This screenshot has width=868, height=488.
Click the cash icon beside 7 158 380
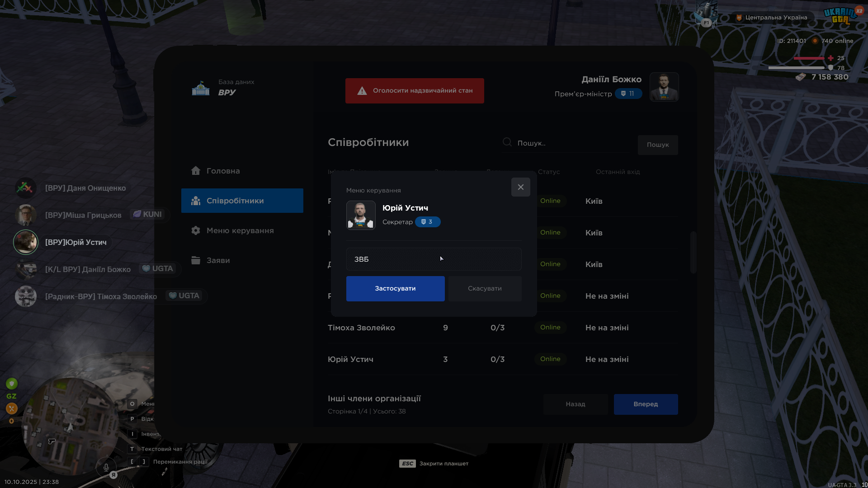[x=801, y=77]
